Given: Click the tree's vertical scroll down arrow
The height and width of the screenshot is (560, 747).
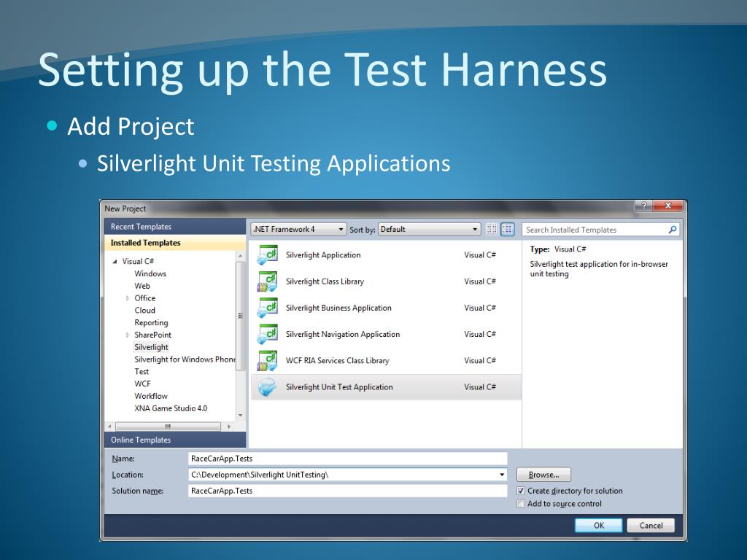Looking at the screenshot, I should (x=241, y=416).
